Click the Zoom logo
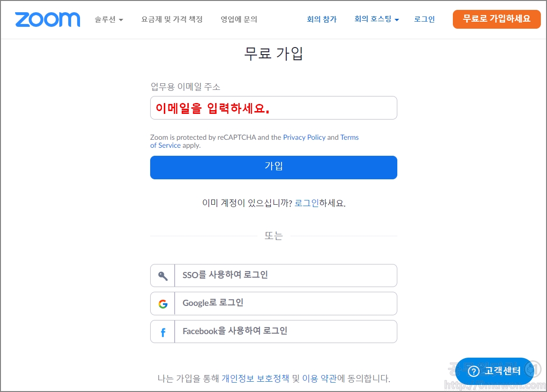 coord(48,20)
